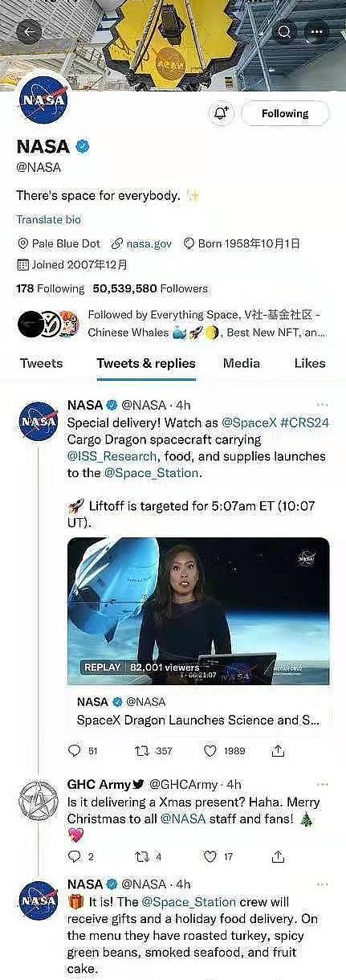Open the search magnifier icon
This screenshot has height=980, width=346.
[x=285, y=32]
